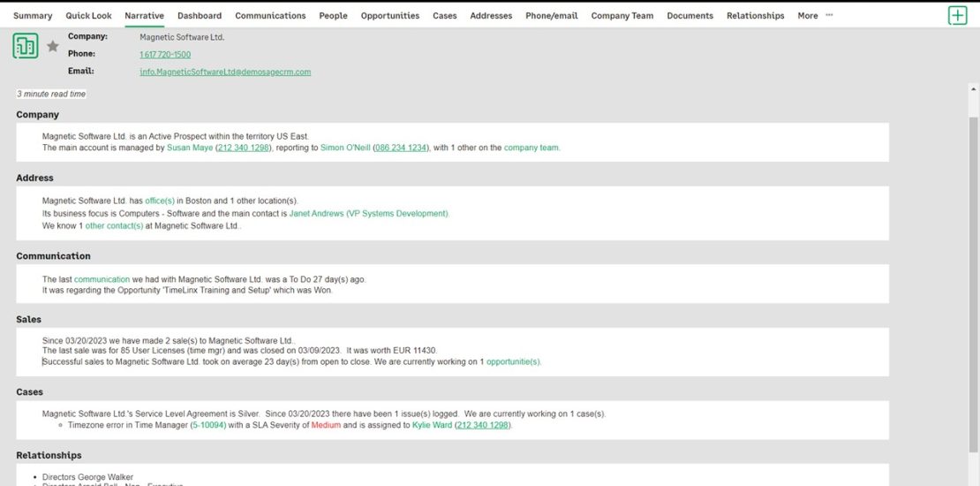Click the scrollbar up arrow

tap(973, 89)
